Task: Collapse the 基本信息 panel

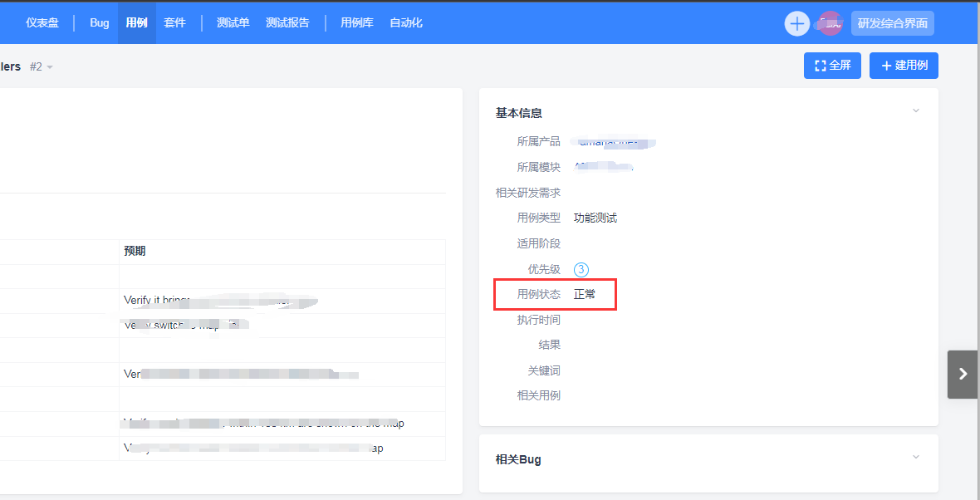Action: coord(916,111)
